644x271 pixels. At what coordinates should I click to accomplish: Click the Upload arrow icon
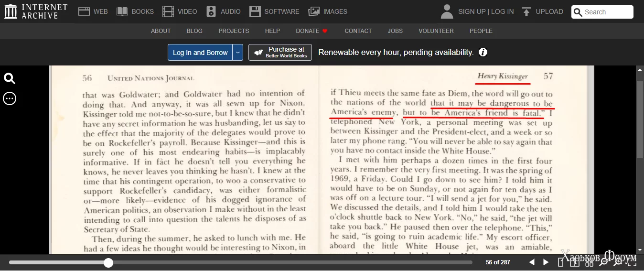click(x=526, y=11)
